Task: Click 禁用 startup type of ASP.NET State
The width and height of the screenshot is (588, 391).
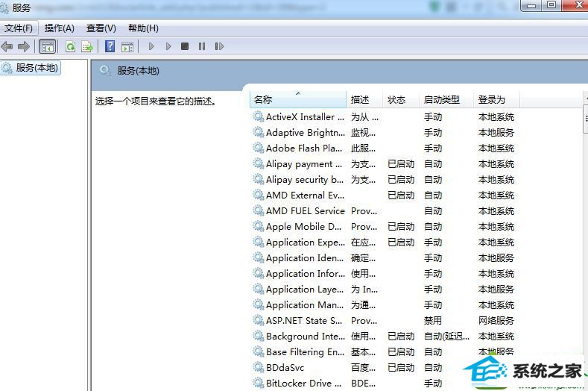Action: coord(433,321)
